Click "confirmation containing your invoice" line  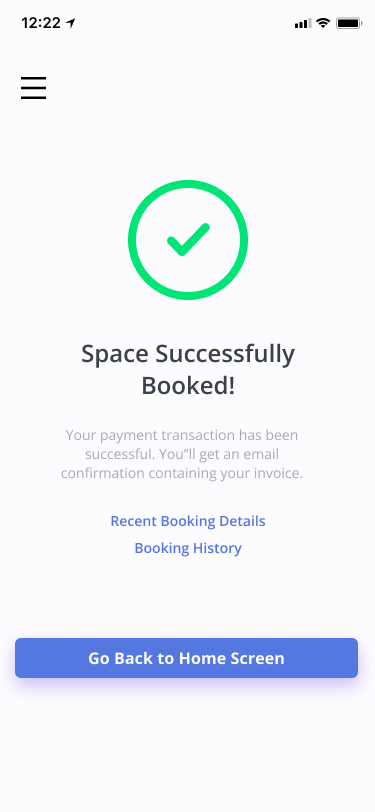pyautogui.click(x=182, y=473)
